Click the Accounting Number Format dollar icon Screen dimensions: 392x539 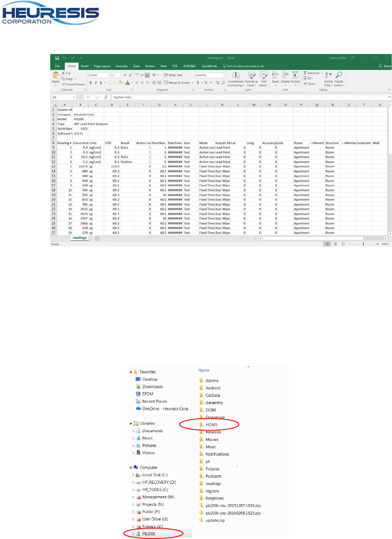pyautogui.click(x=198, y=83)
